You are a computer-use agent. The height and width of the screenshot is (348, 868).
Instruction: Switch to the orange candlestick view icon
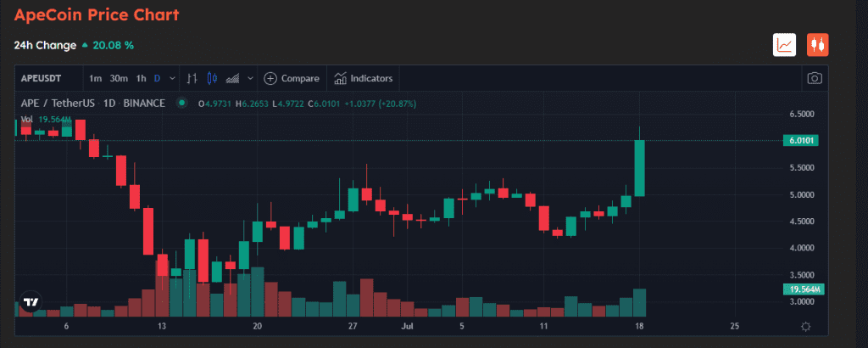(818, 45)
